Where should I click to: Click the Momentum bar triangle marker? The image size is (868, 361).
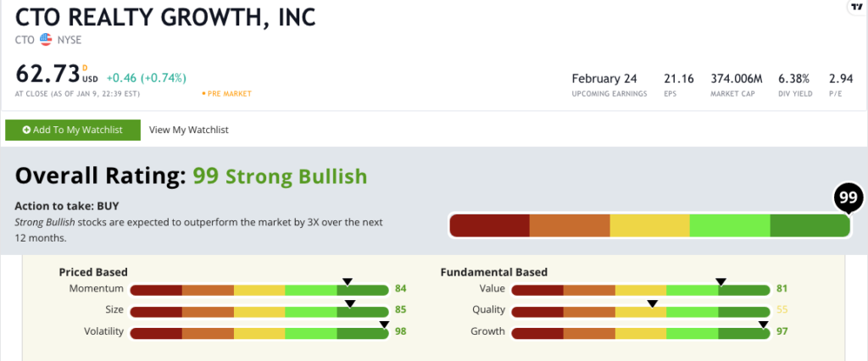347,282
